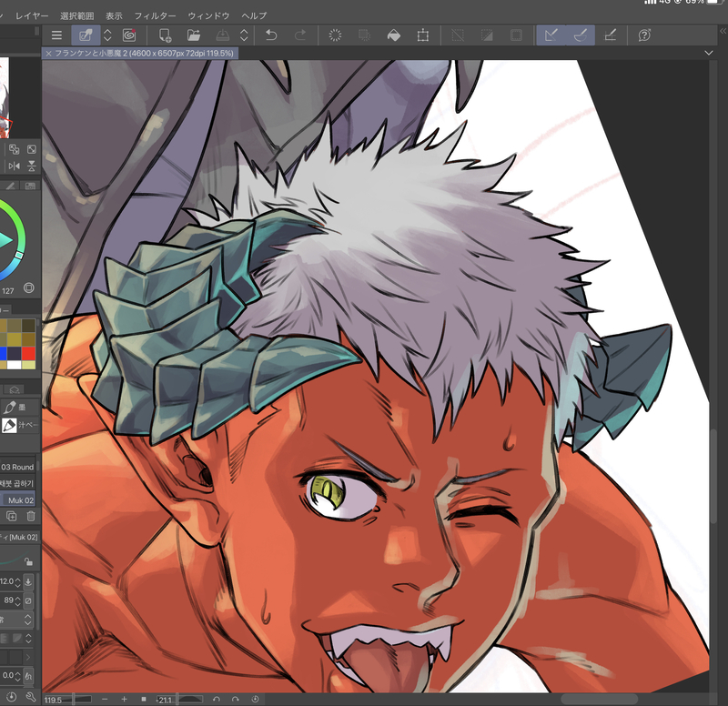Click the show selection border icon

(516, 35)
